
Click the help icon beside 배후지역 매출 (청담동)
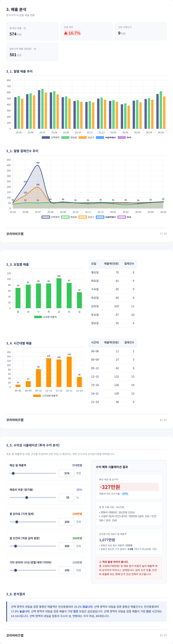[x=35, y=49]
